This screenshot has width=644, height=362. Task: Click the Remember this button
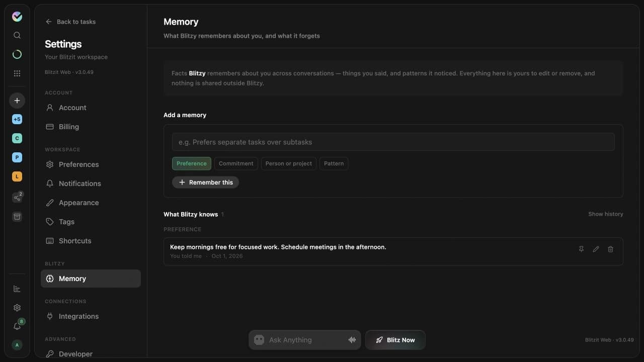(205, 183)
